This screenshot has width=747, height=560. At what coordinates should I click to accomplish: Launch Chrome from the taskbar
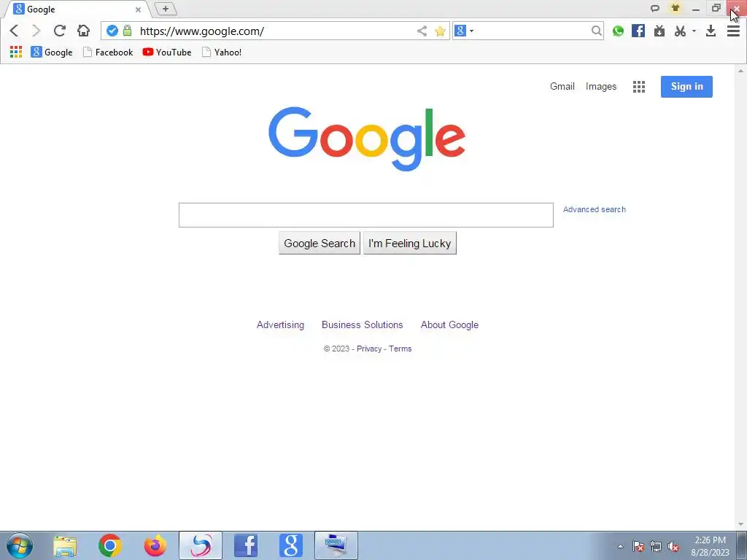tap(110, 545)
